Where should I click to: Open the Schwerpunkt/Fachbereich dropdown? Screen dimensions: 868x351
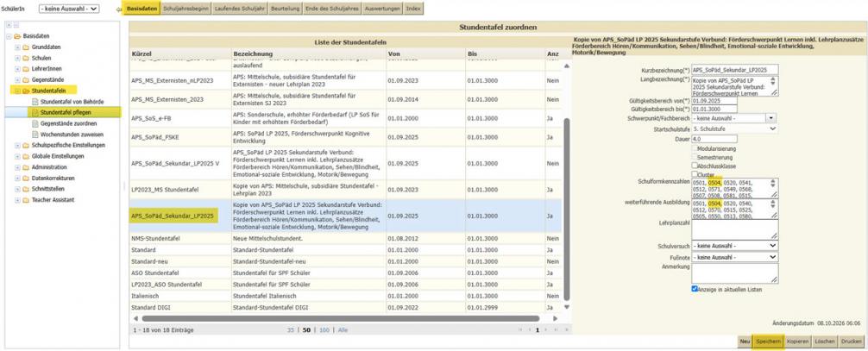(771, 118)
